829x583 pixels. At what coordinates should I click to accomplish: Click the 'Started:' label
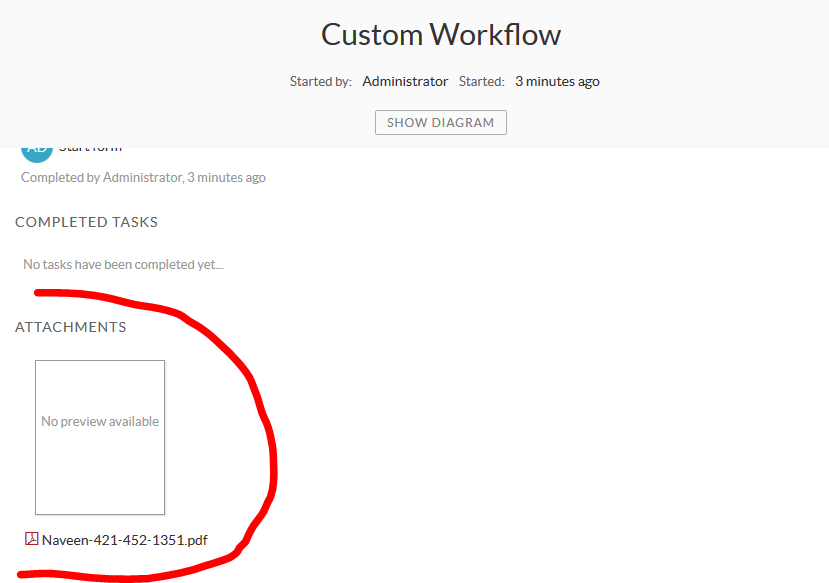pos(482,81)
